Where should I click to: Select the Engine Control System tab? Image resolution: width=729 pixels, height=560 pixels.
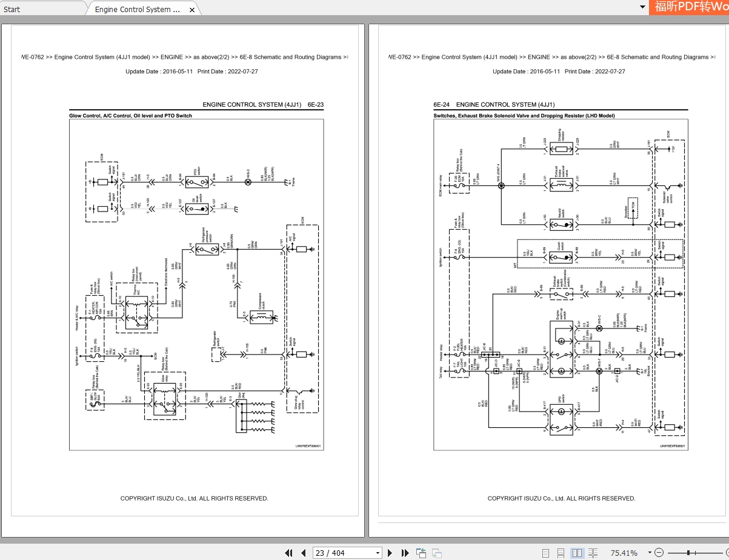pyautogui.click(x=138, y=9)
